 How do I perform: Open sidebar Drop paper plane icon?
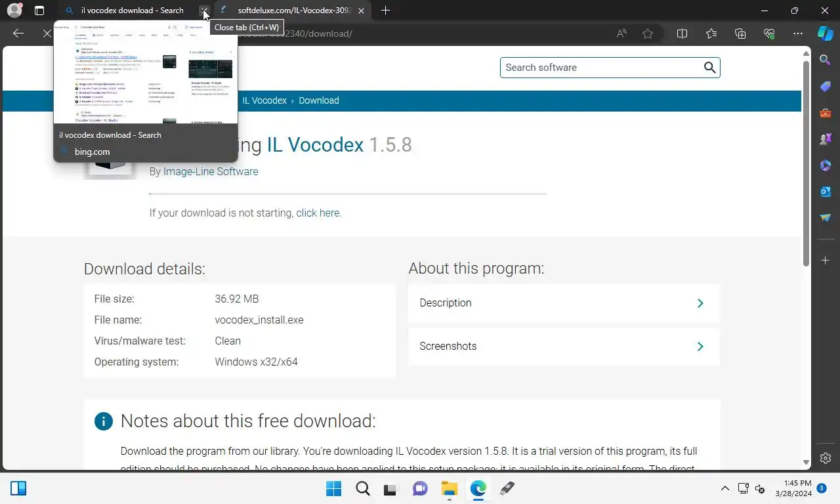[x=826, y=218]
